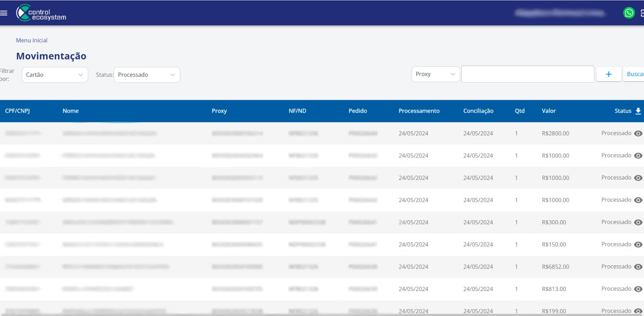Sort by Conciliação column header
Viewport: 644px width, 316px height.
(478, 111)
